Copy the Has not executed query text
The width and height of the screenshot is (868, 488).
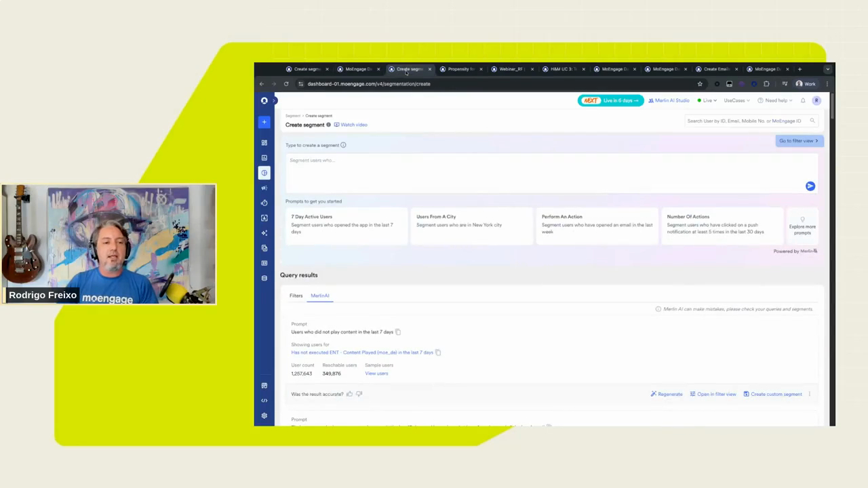click(438, 352)
